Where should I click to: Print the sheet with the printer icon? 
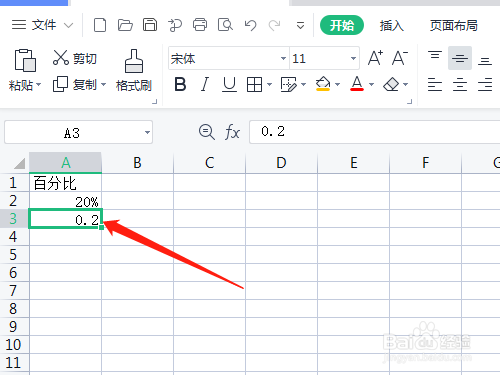point(200,25)
